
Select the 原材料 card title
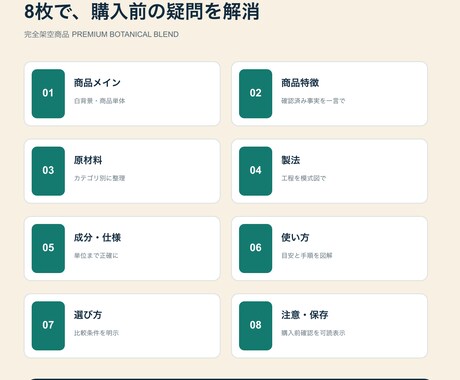pos(88,160)
